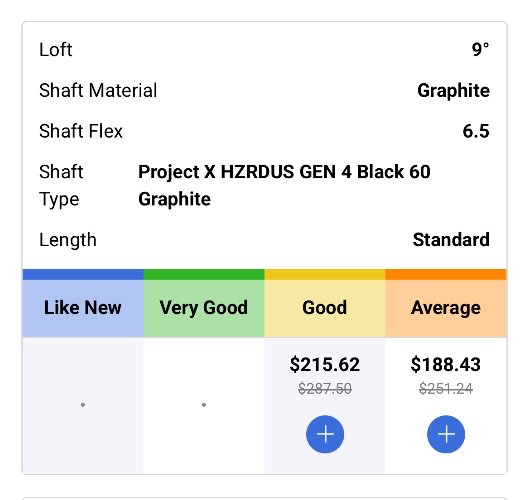Click the blue Like New color bar
Screen dimensions: 529x500
click(83, 275)
